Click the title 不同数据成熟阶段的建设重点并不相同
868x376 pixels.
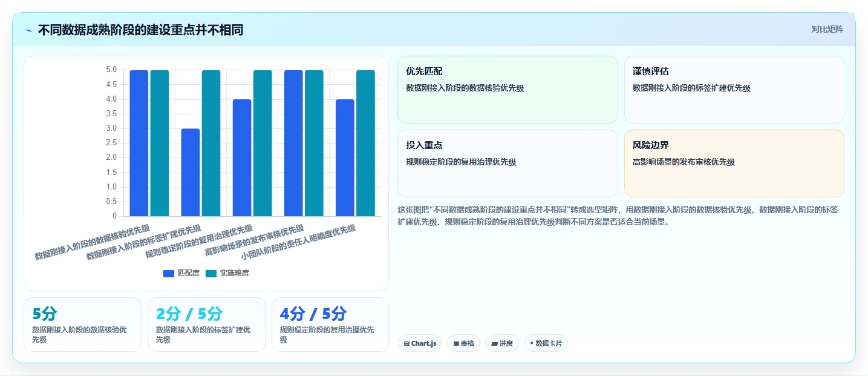coord(140,30)
